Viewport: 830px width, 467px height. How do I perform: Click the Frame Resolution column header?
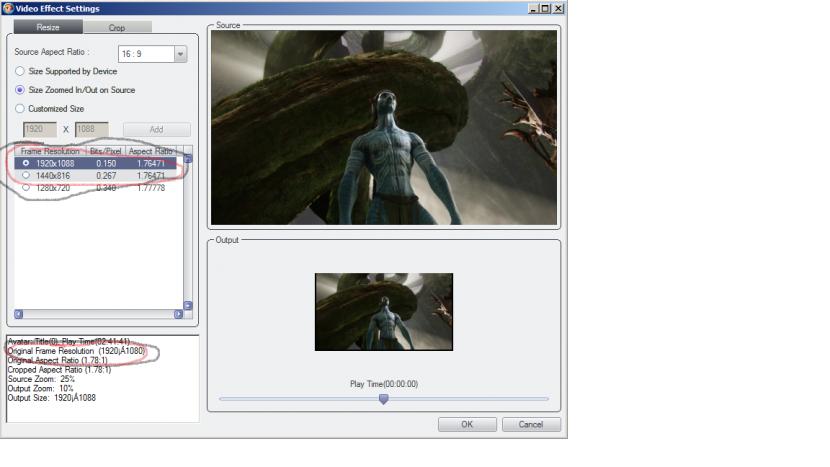pos(50,151)
